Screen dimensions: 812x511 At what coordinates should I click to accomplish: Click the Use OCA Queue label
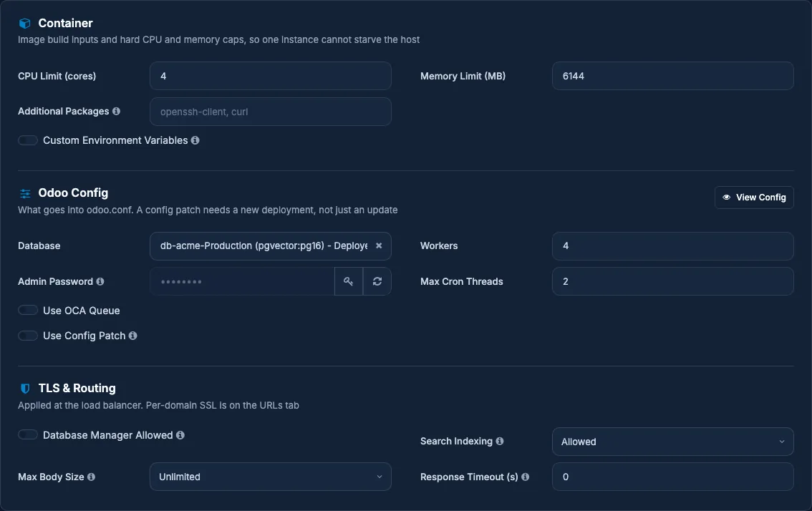coord(82,311)
